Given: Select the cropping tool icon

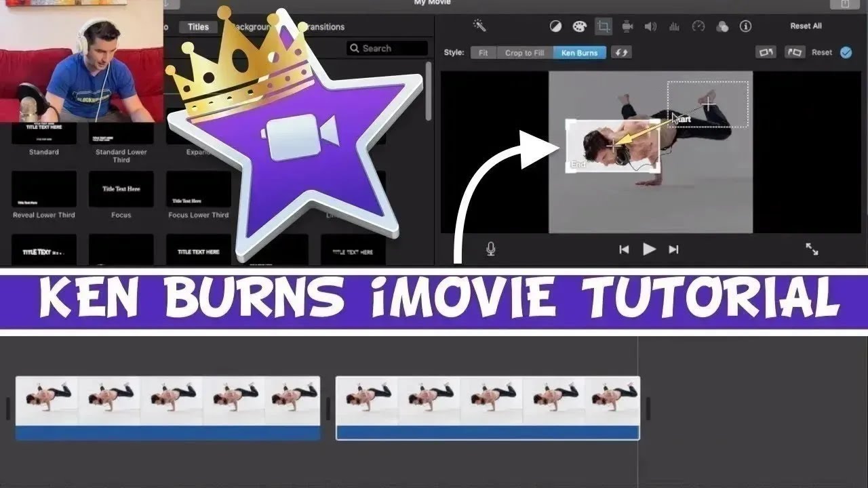Looking at the screenshot, I should pyautogui.click(x=604, y=26).
